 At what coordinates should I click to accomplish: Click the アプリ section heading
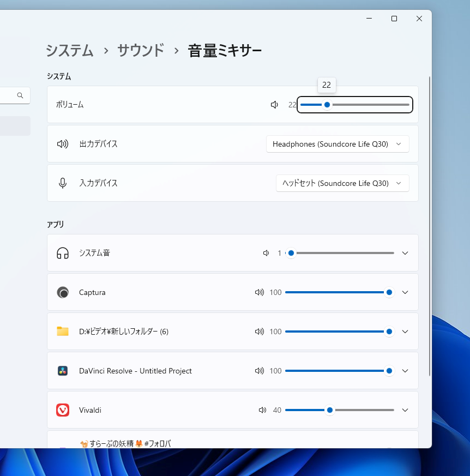pyautogui.click(x=55, y=224)
